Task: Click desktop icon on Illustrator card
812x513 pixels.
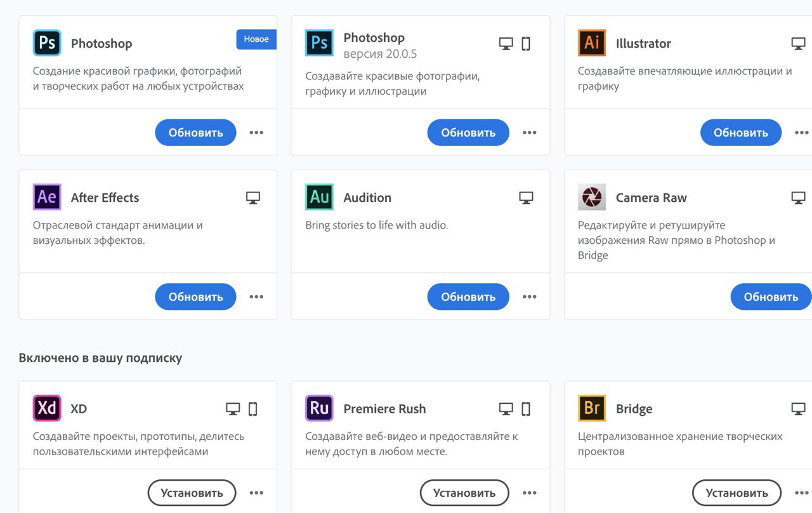Action: pyautogui.click(x=798, y=44)
